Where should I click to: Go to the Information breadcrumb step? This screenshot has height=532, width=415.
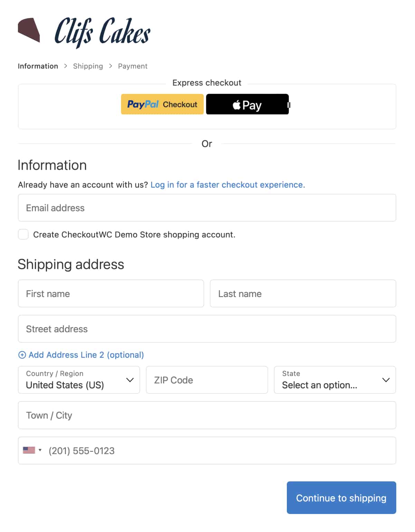coord(38,66)
